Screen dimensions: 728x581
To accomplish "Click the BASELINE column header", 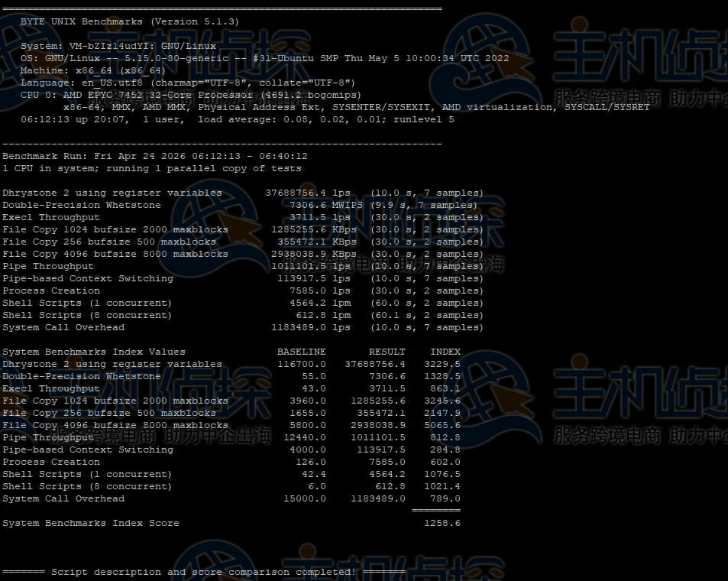I will [x=301, y=352].
